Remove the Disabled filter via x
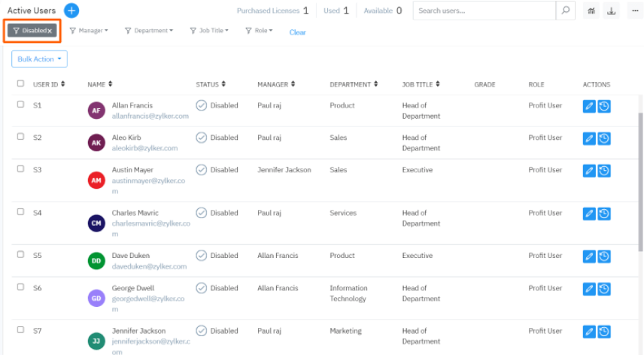The image size is (644, 355). 50,31
